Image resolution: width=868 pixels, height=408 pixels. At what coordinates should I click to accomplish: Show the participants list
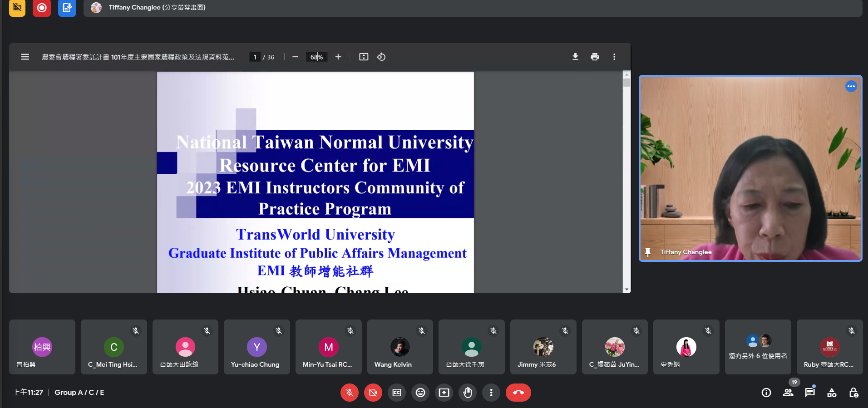click(x=788, y=393)
